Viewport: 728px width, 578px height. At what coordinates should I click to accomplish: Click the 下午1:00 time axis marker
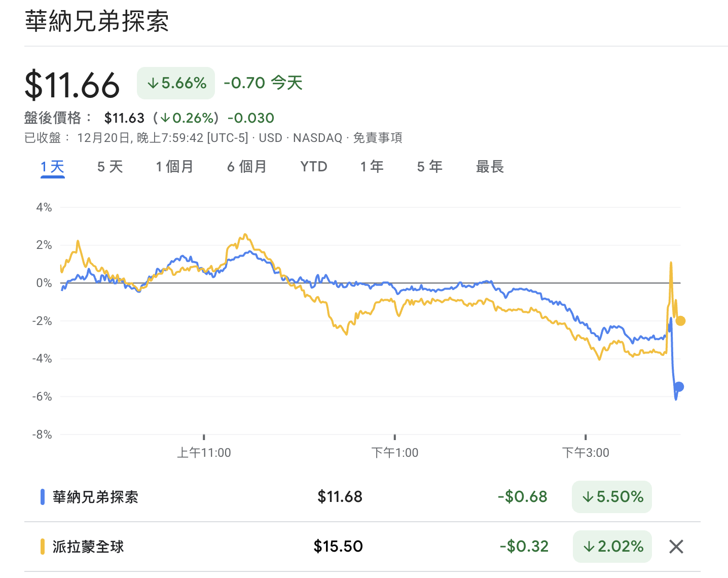(x=394, y=452)
